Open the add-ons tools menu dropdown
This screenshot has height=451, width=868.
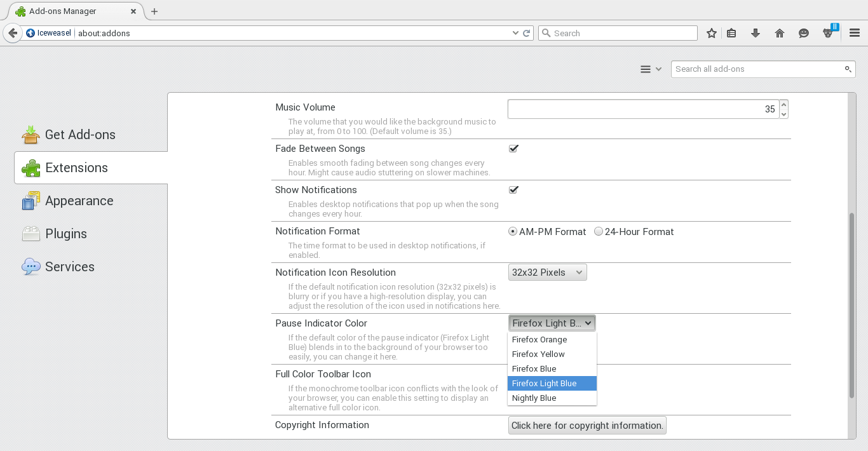651,69
